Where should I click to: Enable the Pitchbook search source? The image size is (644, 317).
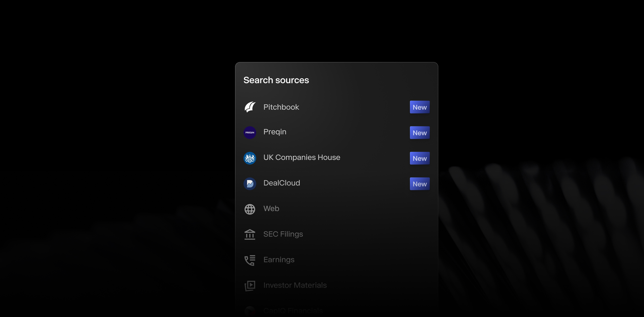click(281, 107)
